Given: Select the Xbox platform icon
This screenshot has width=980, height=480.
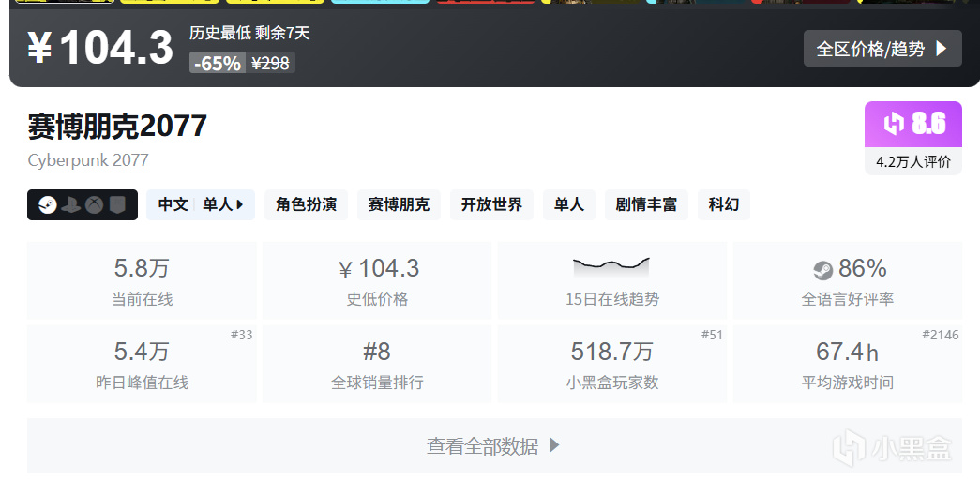Looking at the screenshot, I should [x=95, y=205].
